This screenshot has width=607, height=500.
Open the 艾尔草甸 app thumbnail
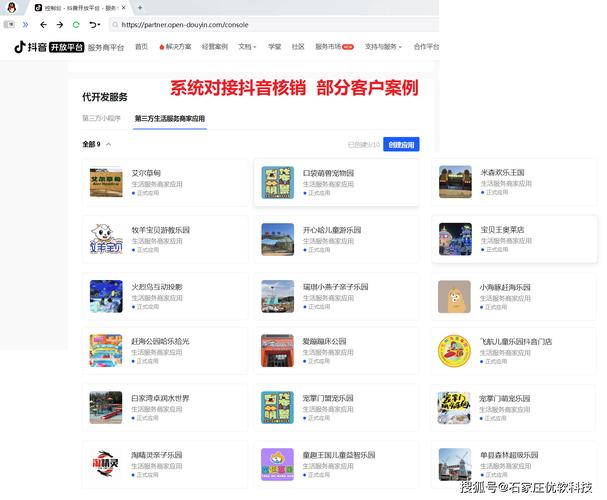[x=106, y=182]
